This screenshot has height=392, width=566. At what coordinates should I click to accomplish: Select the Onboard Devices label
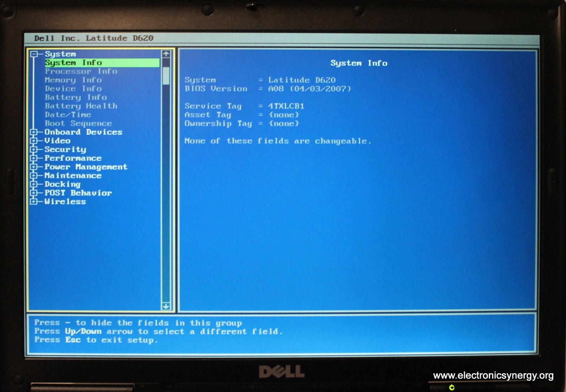[83, 132]
